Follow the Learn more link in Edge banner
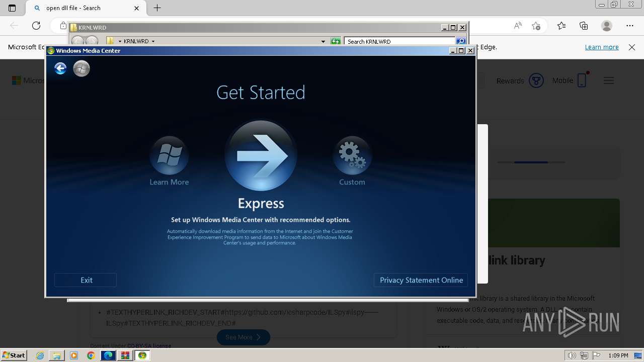This screenshot has height=362, width=644. [x=602, y=47]
